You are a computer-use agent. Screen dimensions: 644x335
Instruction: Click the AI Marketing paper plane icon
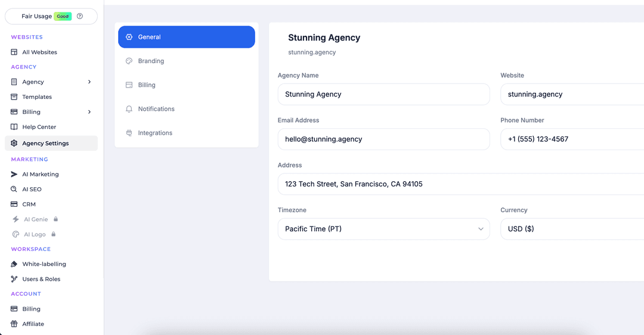[14, 174]
